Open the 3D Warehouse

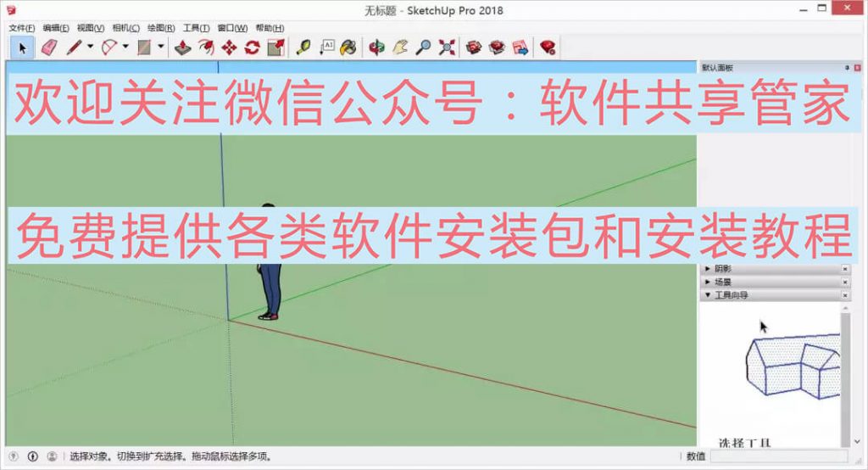pos(473,48)
